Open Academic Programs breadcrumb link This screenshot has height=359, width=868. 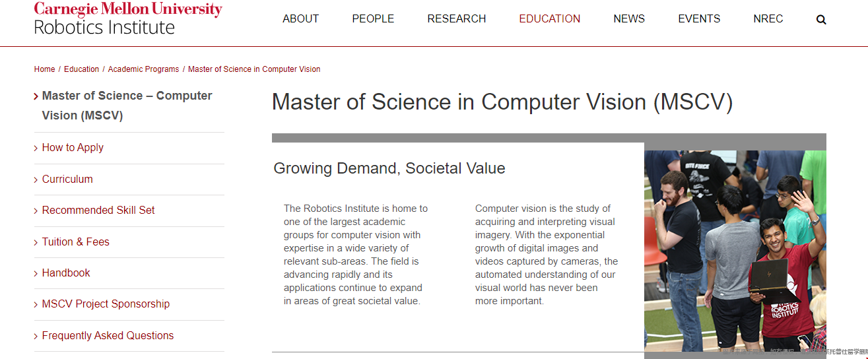(x=143, y=69)
